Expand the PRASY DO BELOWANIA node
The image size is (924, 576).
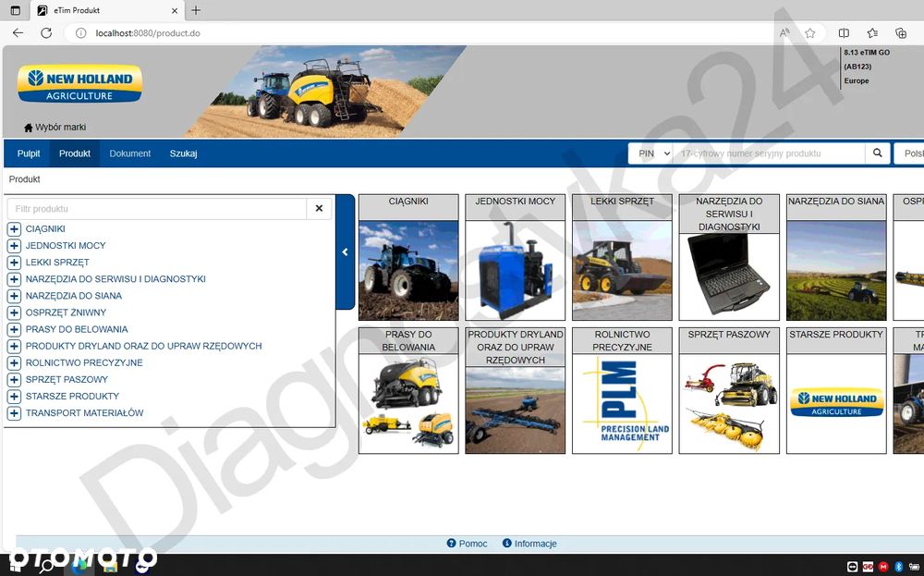tap(14, 329)
